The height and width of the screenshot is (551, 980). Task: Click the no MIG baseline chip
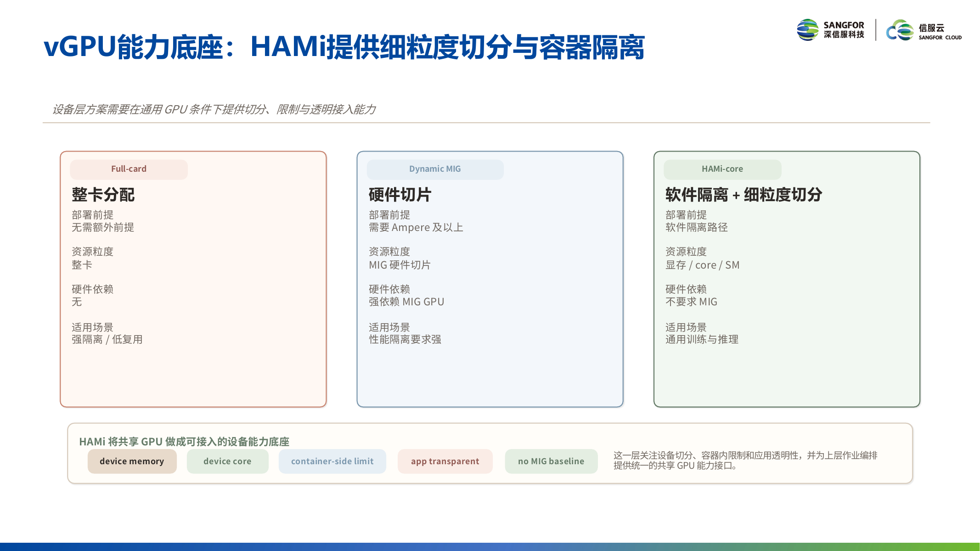[x=551, y=461]
